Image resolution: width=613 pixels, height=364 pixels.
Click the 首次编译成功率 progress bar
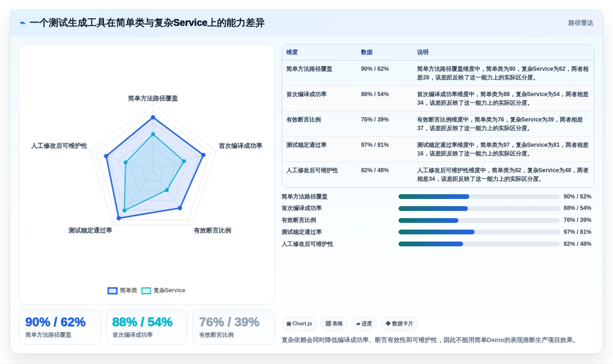click(x=479, y=209)
